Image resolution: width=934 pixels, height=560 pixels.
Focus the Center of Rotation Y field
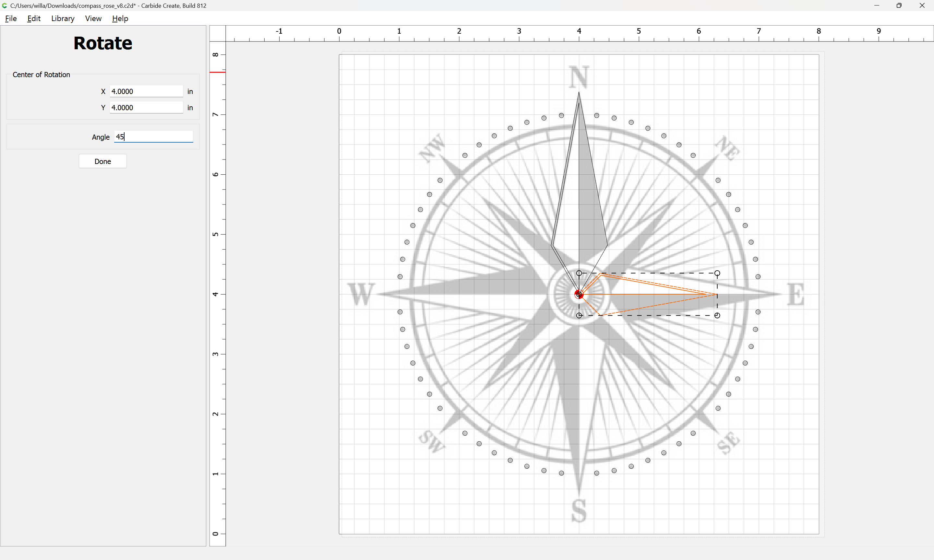[x=146, y=108]
